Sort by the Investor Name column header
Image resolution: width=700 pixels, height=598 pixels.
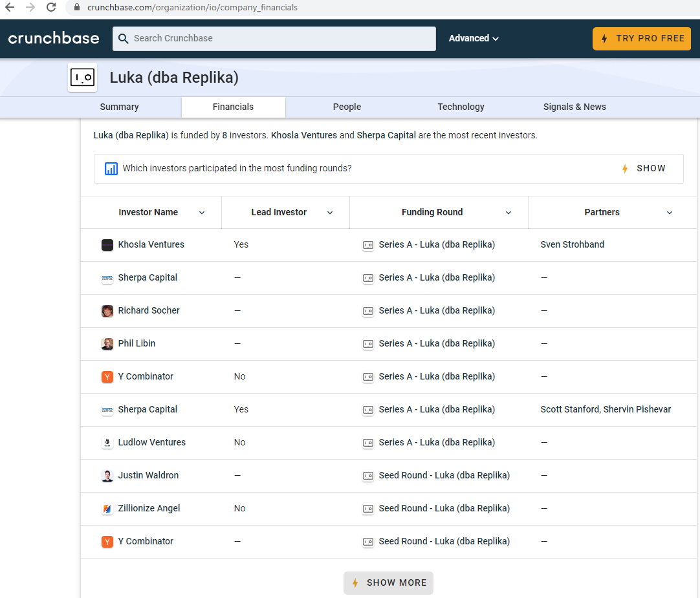148,213
